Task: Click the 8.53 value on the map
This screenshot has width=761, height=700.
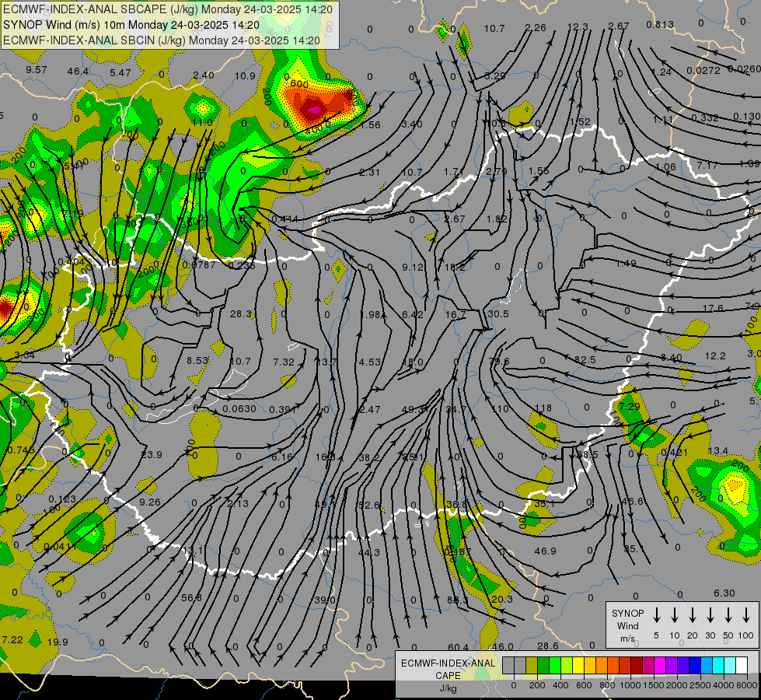Action: click(197, 360)
